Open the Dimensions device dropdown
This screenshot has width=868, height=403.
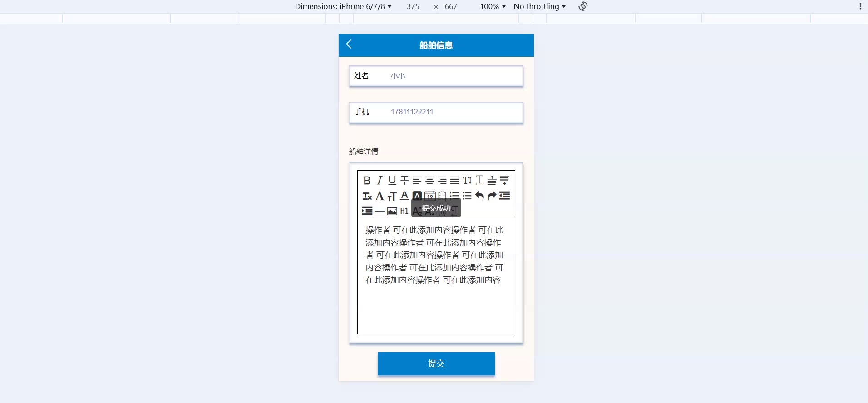[343, 6]
